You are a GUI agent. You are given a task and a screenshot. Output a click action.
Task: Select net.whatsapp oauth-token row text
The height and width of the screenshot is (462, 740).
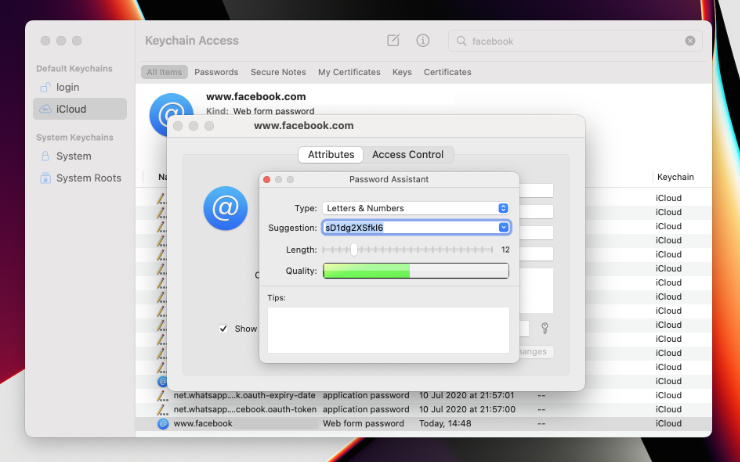coord(245,410)
